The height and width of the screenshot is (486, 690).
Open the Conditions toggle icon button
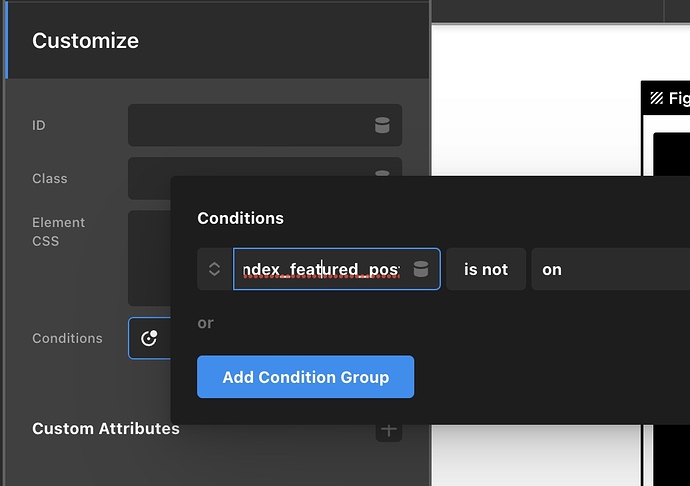tap(149, 338)
